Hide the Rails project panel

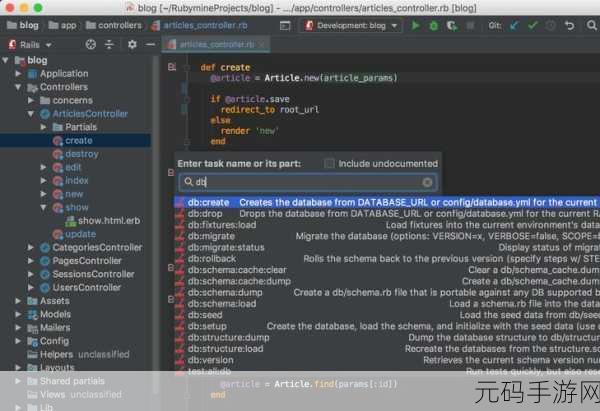(151, 45)
